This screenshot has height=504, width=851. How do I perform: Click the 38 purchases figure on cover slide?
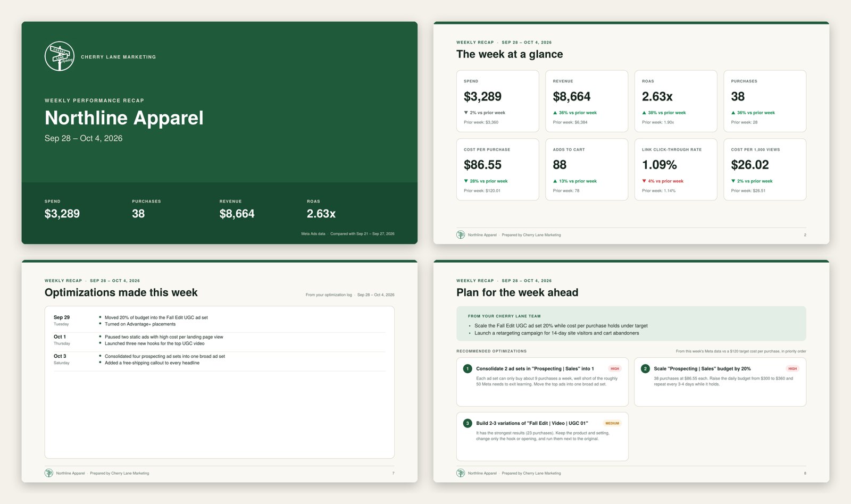(x=138, y=214)
